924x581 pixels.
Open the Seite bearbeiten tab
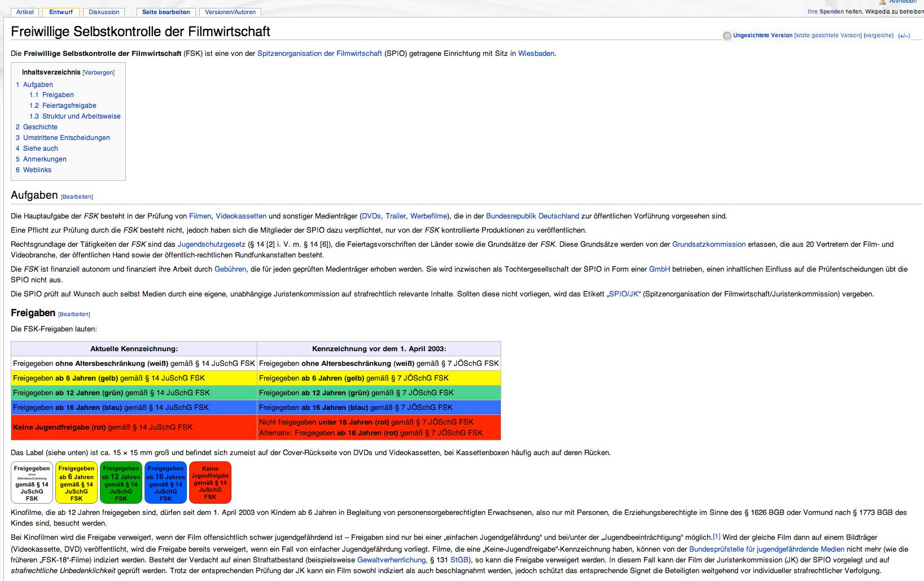click(x=166, y=12)
